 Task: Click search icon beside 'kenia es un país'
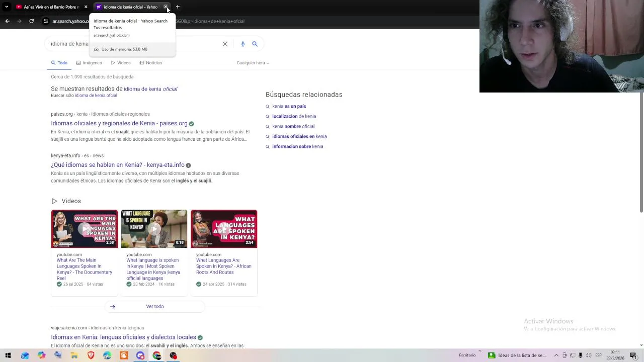pos(268,107)
